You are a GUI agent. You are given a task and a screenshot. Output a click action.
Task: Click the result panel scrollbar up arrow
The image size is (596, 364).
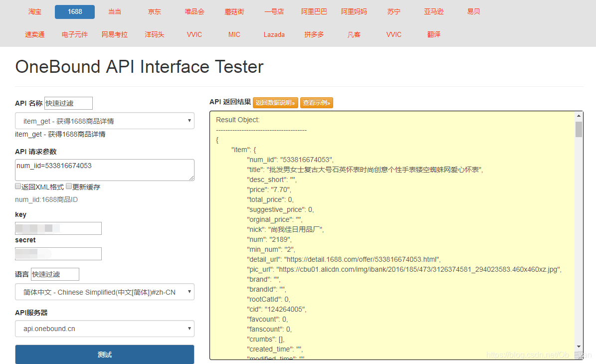point(579,116)
